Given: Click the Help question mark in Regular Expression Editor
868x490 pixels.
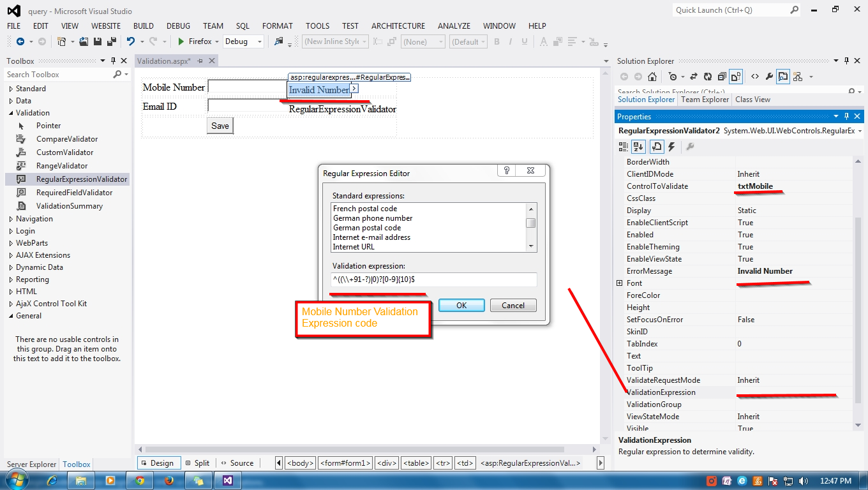Looking at the screenshot, I should tap(507, 170).
